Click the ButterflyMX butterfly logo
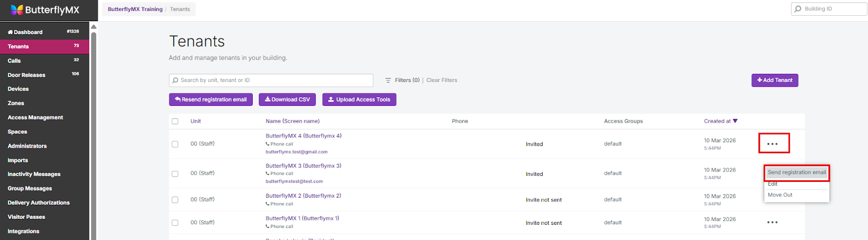 pyautogui.click(x=17, y=10)
